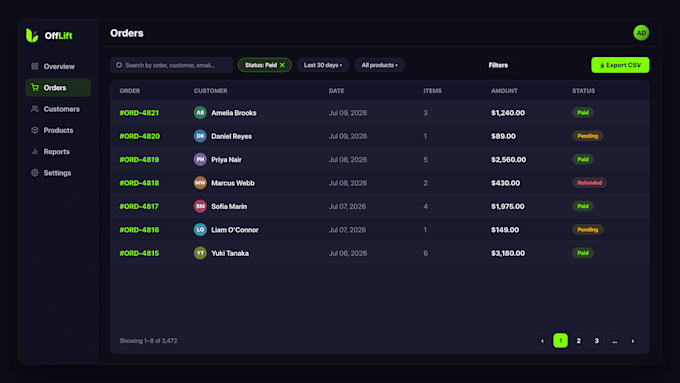Click the Showing 1–8 of 3,472 text
Image resolution: width=680 pixels, height=383 pixels.
pos(148,341)
